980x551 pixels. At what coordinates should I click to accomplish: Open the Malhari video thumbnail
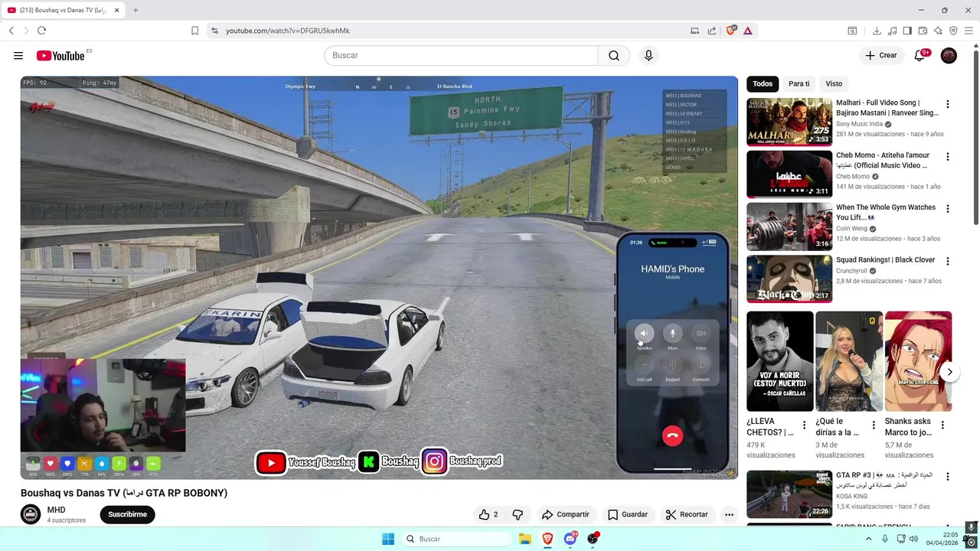coord(789,121)
